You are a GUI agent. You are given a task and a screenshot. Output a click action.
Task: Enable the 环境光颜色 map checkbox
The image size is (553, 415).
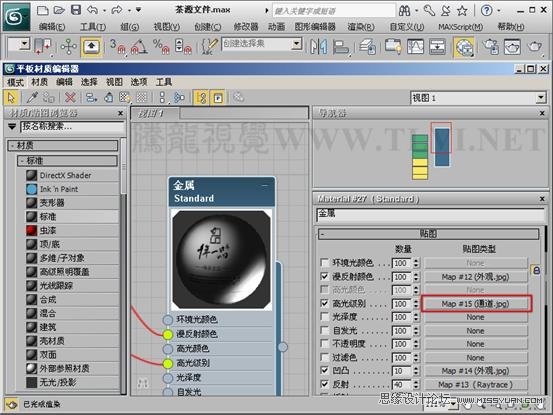(324, 263)
